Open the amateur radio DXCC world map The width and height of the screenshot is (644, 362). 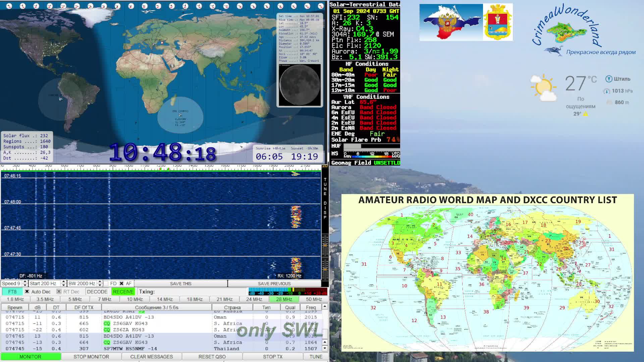point(487,273)
